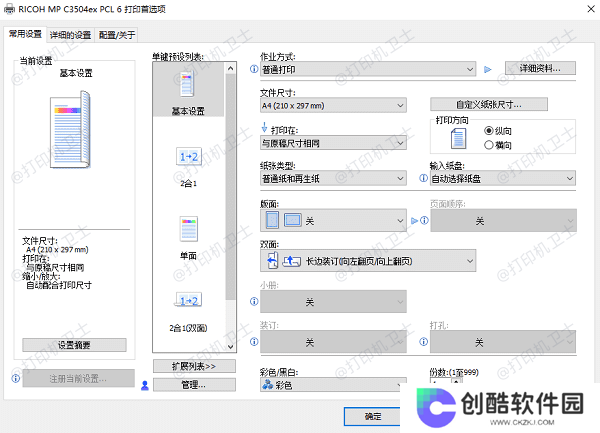This screenshot has width=600, height=433.
Task: Select the 基本设置 preset icon in the list
Action: pyautogui.click(x=188, y=84)
